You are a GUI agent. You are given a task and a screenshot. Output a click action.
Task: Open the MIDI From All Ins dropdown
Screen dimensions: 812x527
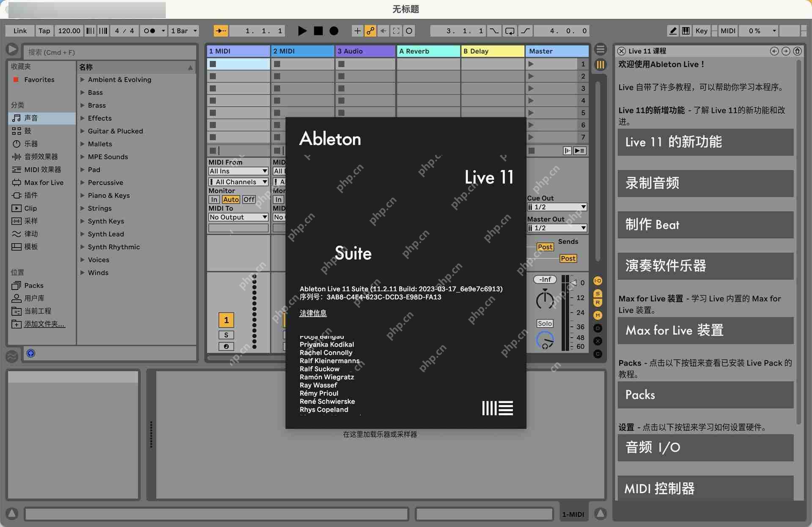click(238, 171)
